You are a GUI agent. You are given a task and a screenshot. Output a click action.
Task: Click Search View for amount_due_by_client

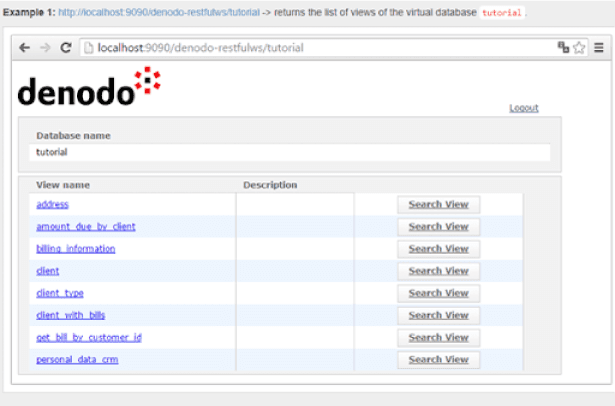point(439,227)
